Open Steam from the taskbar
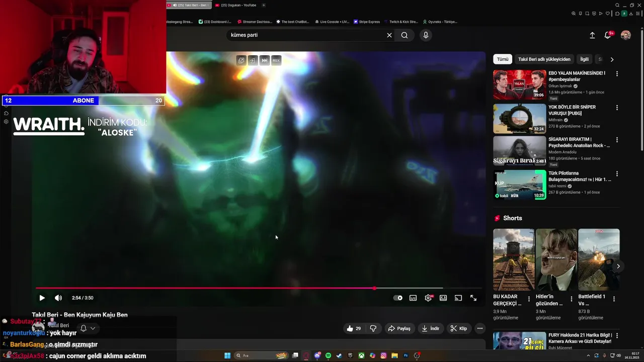This screenshot has width=644, height=362. [x=339, y=355]
